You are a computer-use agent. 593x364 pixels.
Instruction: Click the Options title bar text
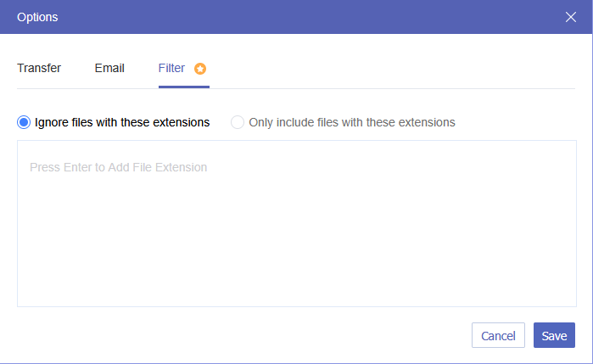[37, 17]
